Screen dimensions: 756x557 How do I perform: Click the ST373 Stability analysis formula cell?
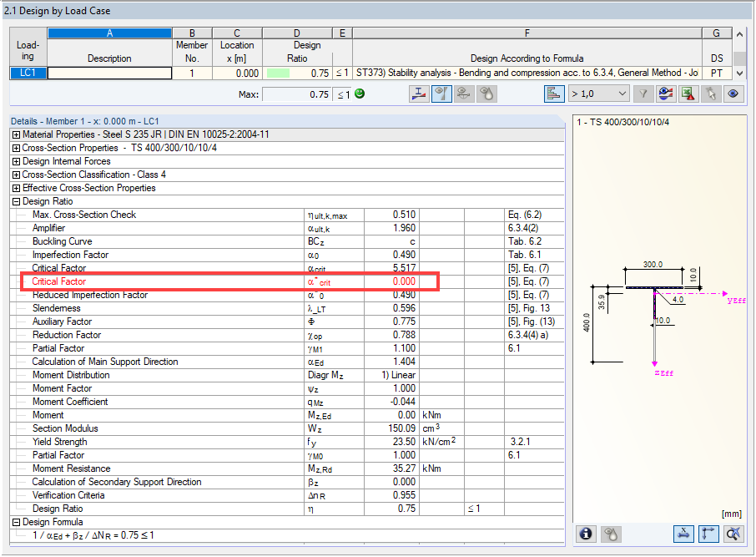(x=527, y=73)
